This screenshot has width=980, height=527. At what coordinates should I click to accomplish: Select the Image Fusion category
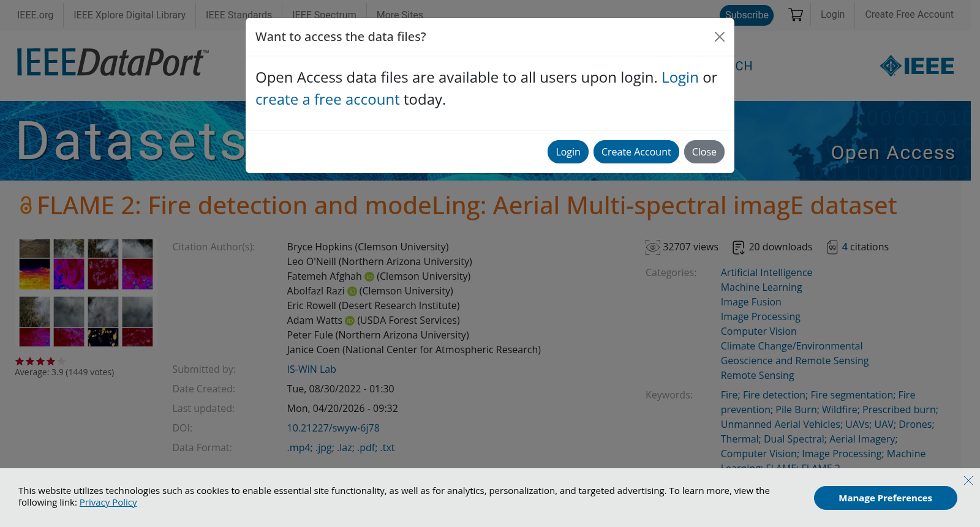click(751, 302)
